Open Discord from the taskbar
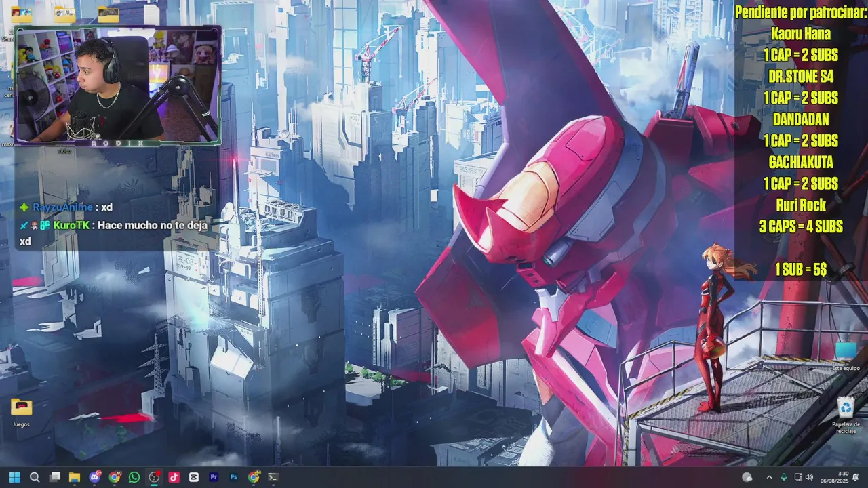The width and height of the screenshot is (868, 488). (95, 477)
